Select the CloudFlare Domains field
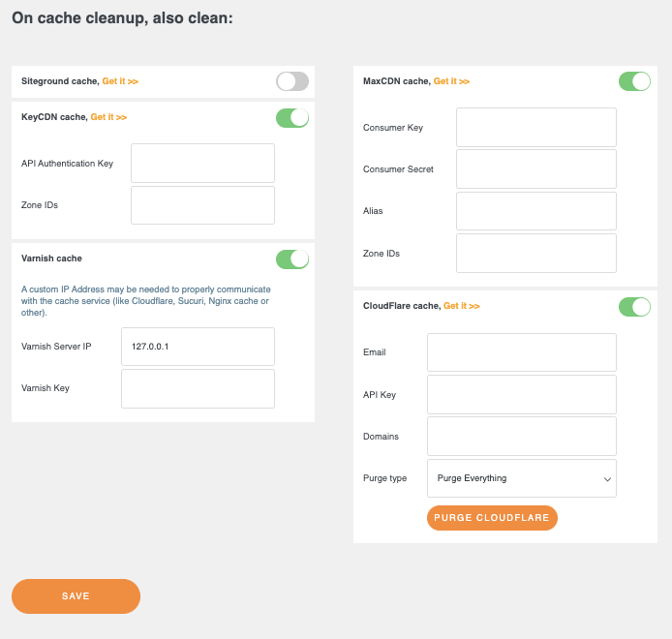 pos(522,437)
